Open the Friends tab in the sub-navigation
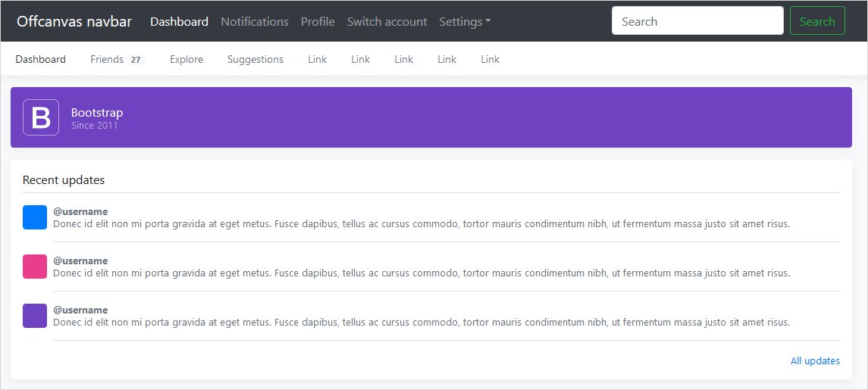 (x=107, y=60)
